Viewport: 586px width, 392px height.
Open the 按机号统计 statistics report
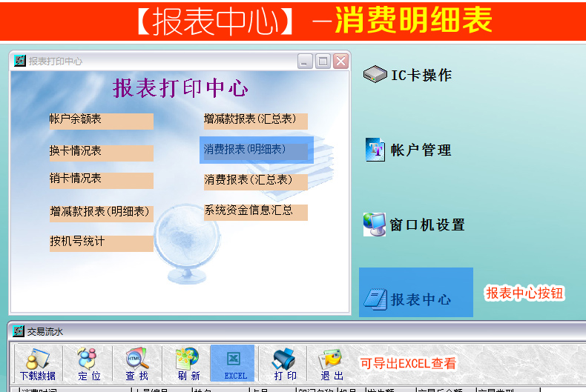coord(101,243)
